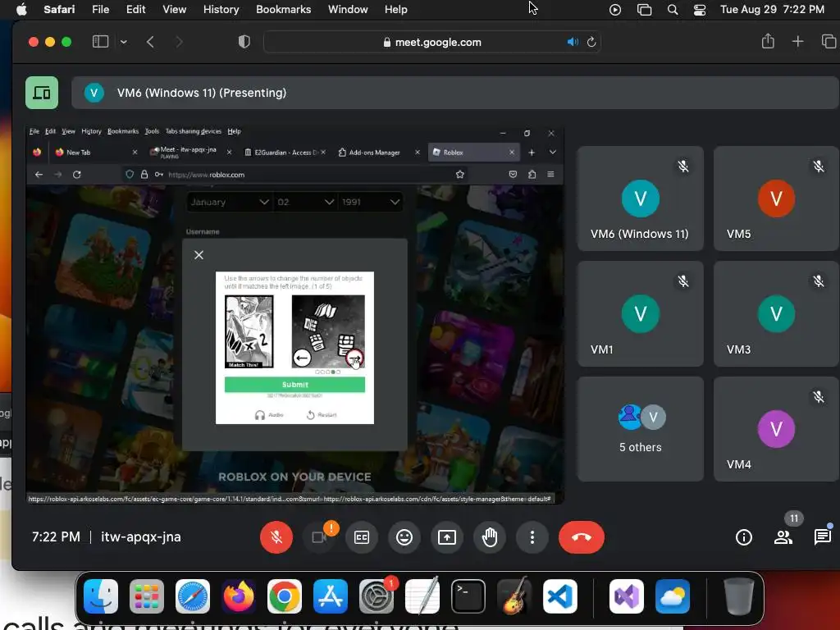Open the Help menu in menu bar
Image resolution: width=840 pixels, height=630 pixels.
[396, 9]
